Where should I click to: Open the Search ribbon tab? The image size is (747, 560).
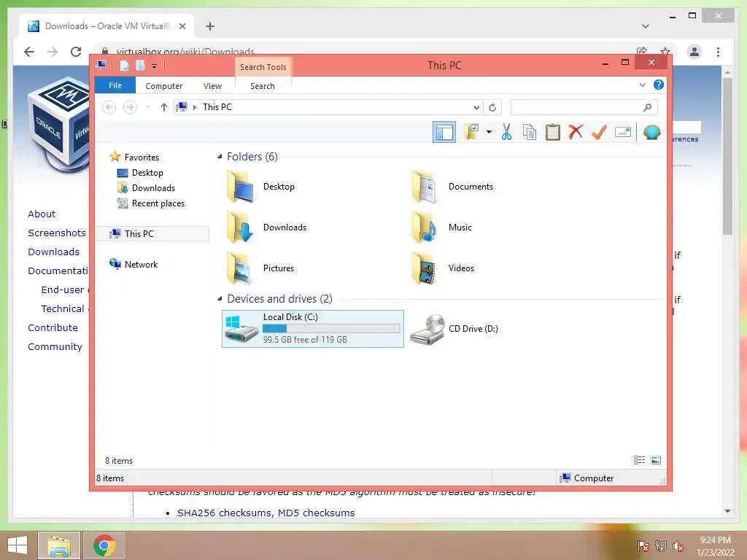pos(263,86)
